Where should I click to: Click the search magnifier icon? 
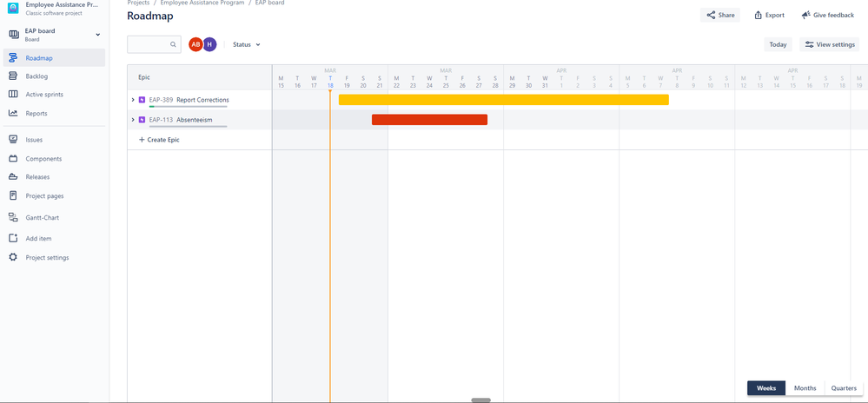(x=173, y=45)
